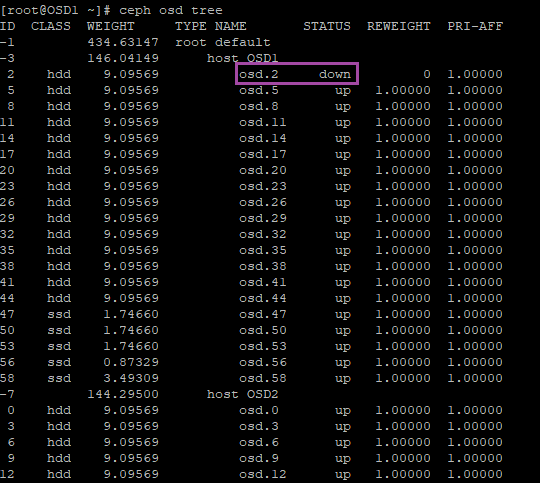Click the osd.12 name entry
The width and height of the screenshot is (540, 483).
[263, 474]
